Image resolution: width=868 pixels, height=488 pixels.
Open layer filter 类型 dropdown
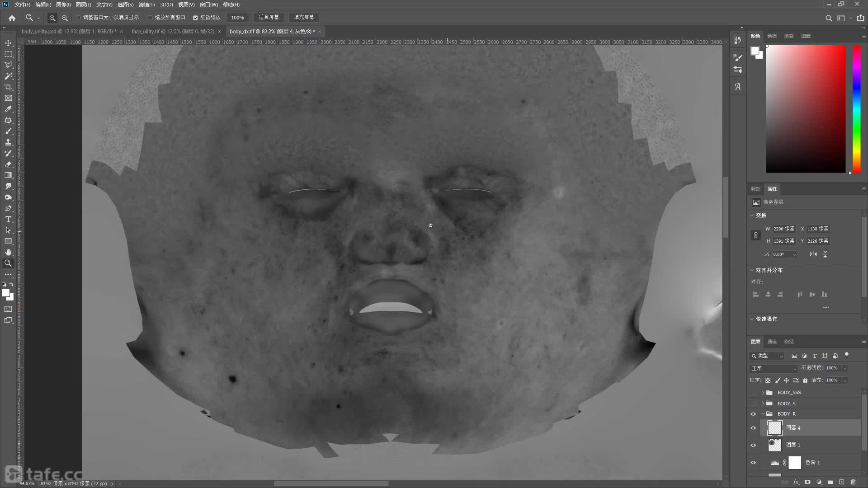click(767, 356)
